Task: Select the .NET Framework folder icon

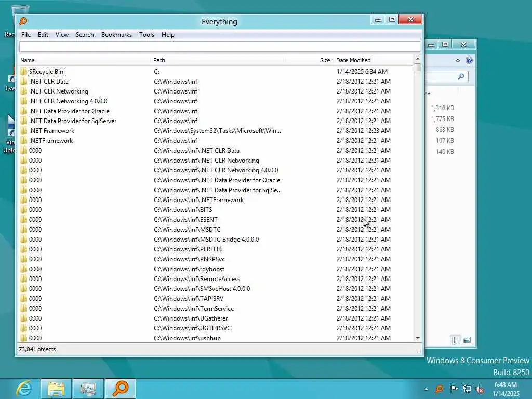Action: point(23,130)
